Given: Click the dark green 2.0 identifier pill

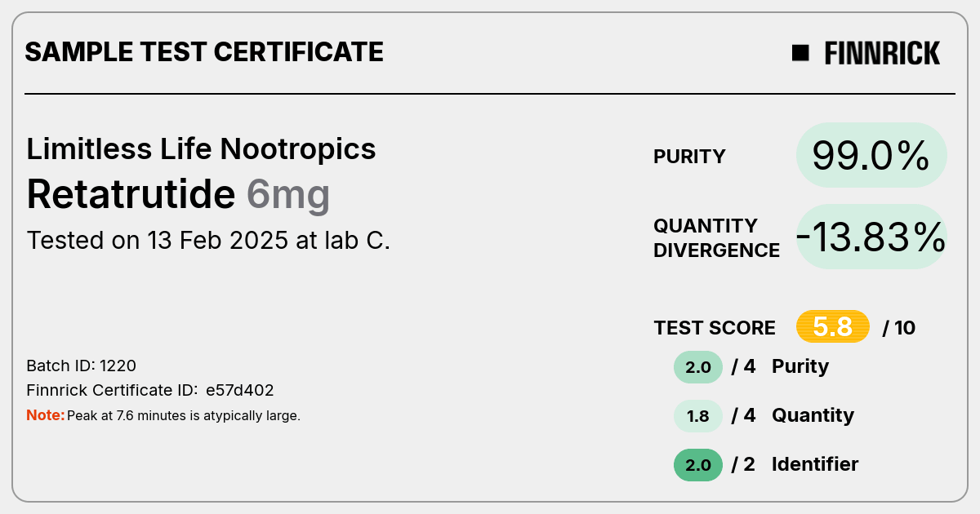Looking at the screenshot, I should [x=698, y=465].
